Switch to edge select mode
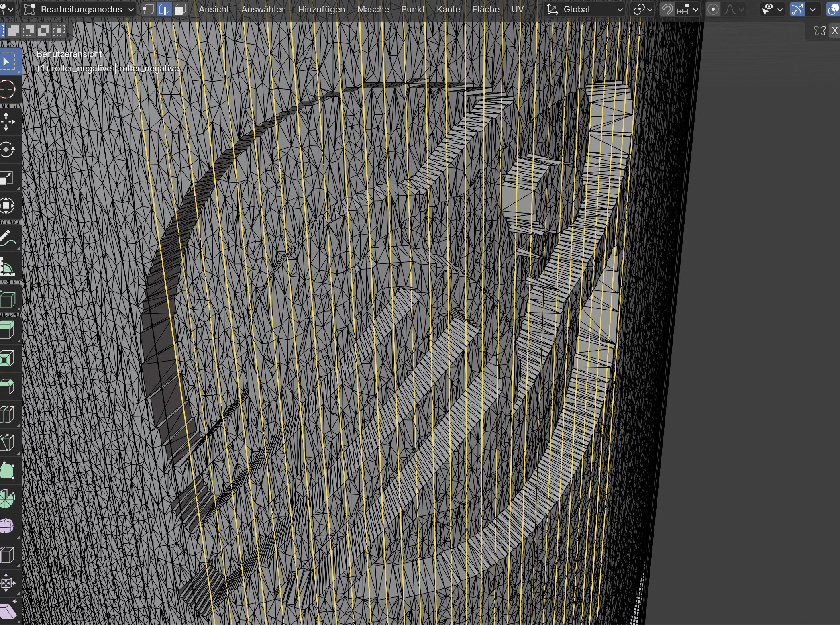Screen dimensions: 840x625 (164, 9)
